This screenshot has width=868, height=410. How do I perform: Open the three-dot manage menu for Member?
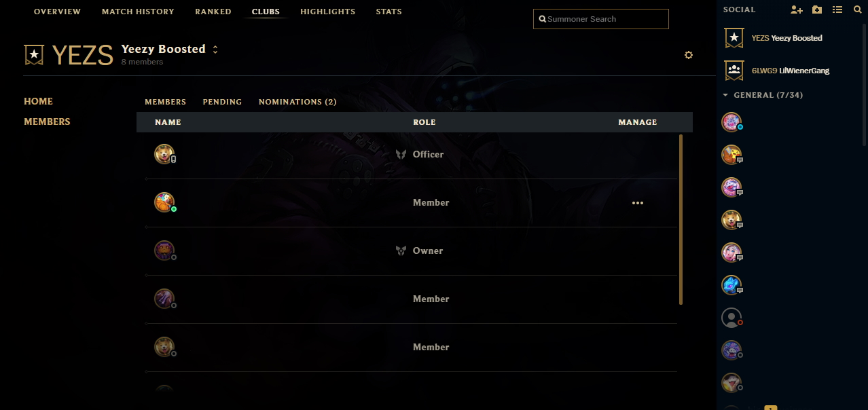pyautogui.click(x=637, y=203)
